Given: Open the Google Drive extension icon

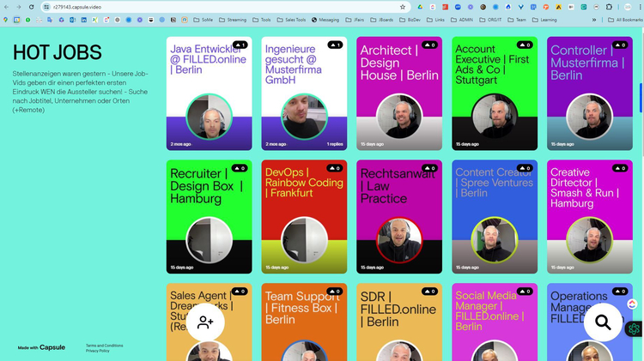Looking at the screenshot, I should (420, 7).
